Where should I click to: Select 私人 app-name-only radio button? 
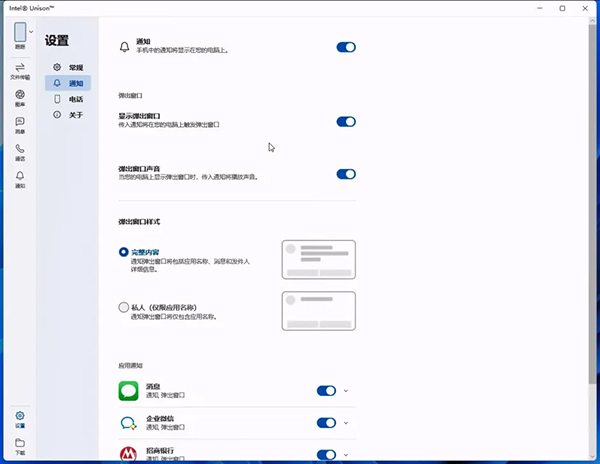point(123,307)
